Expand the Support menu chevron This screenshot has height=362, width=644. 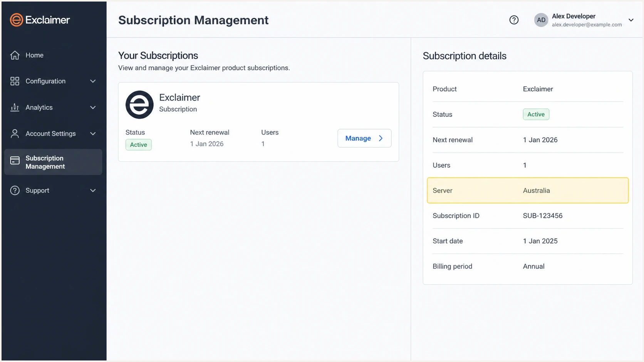93,190
